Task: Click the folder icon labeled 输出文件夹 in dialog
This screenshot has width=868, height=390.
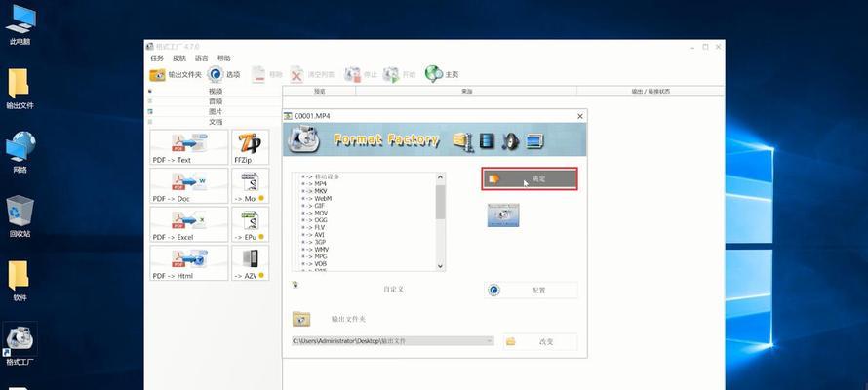Action: [x=301, y=319]
